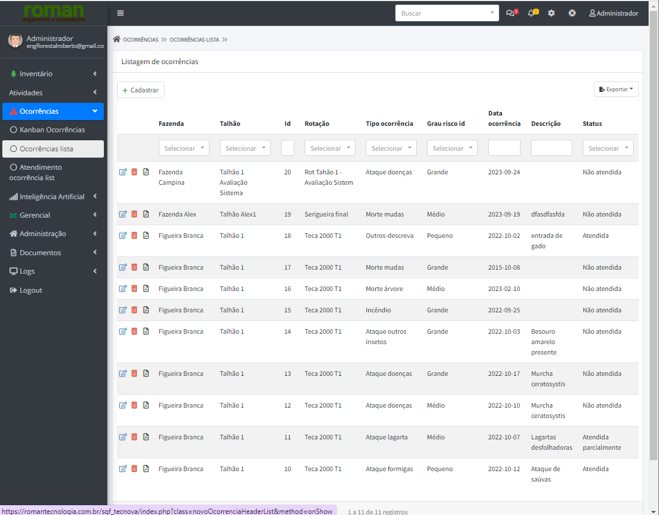Click the Descrição filter text field
659x515 pixels.
551,148
